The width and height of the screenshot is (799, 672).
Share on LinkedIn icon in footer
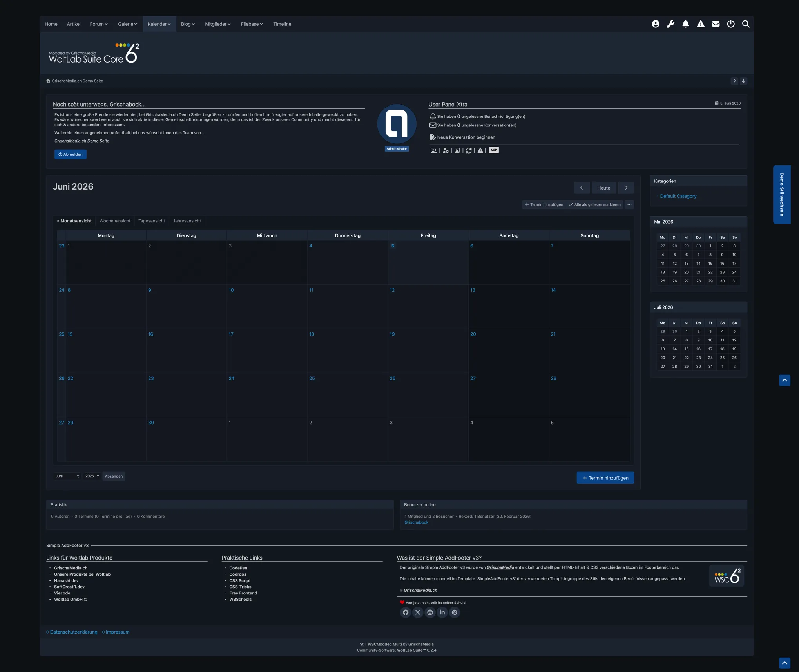point(442,612)
